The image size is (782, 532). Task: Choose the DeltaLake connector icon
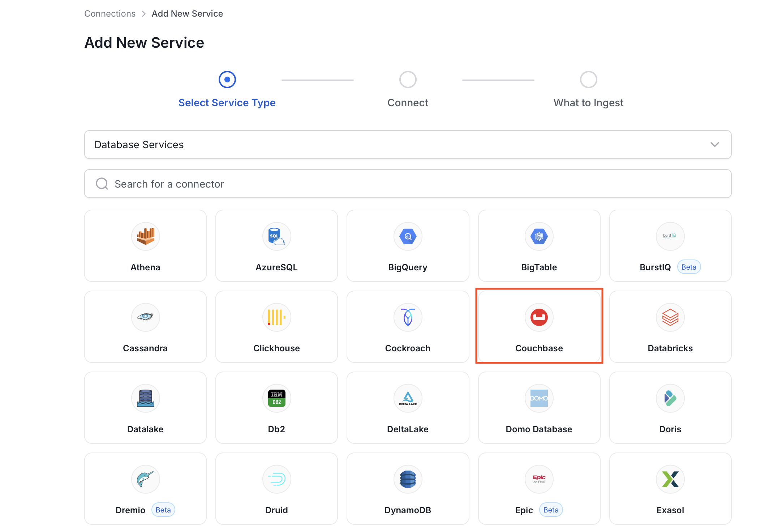pos(408,398)
